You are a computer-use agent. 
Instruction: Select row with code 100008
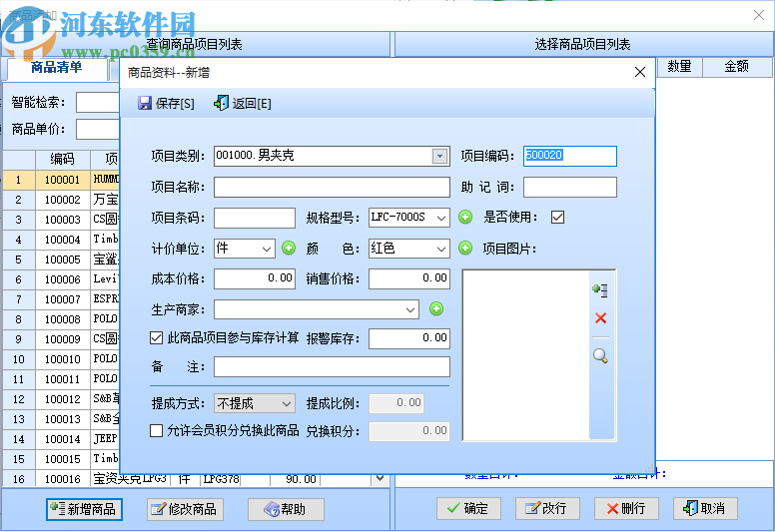61,319
